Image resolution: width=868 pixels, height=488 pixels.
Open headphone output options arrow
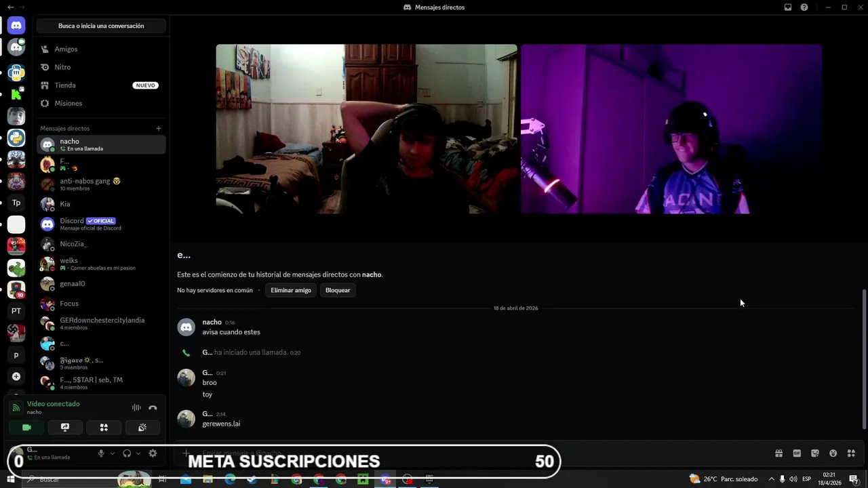[x=138, y=453]
